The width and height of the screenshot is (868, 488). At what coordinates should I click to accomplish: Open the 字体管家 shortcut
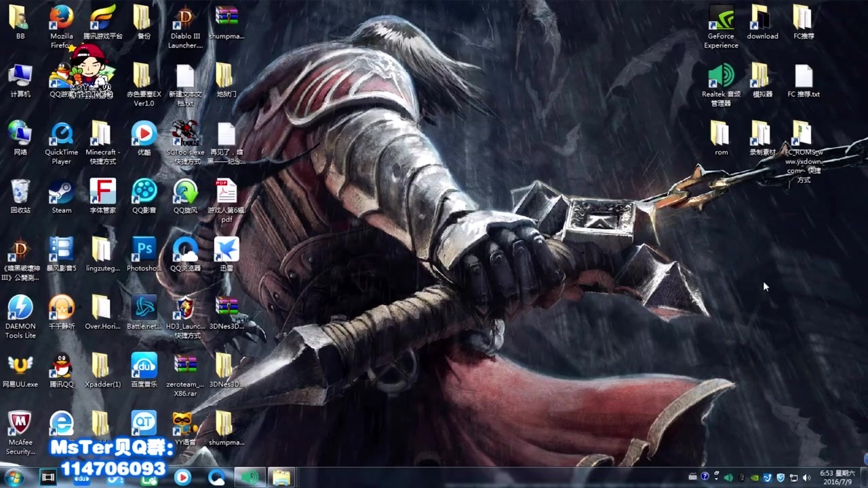pyautogui.click(x=102, y=197)
